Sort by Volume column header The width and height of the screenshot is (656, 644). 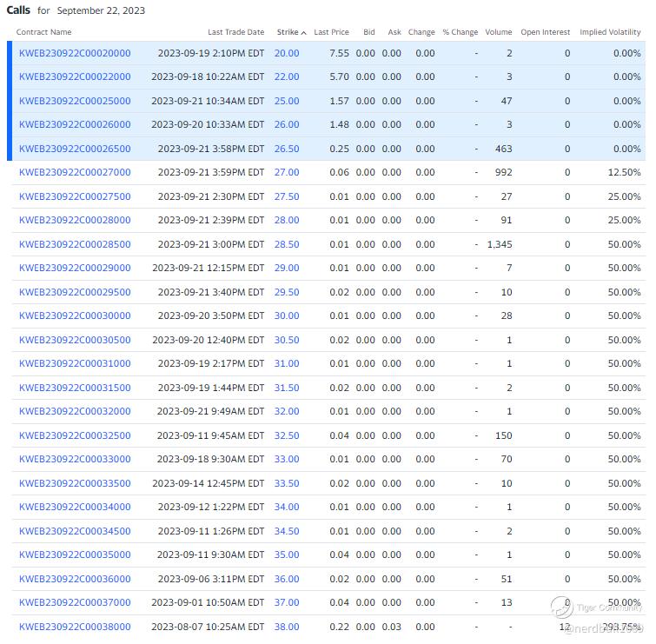[499, 32]
